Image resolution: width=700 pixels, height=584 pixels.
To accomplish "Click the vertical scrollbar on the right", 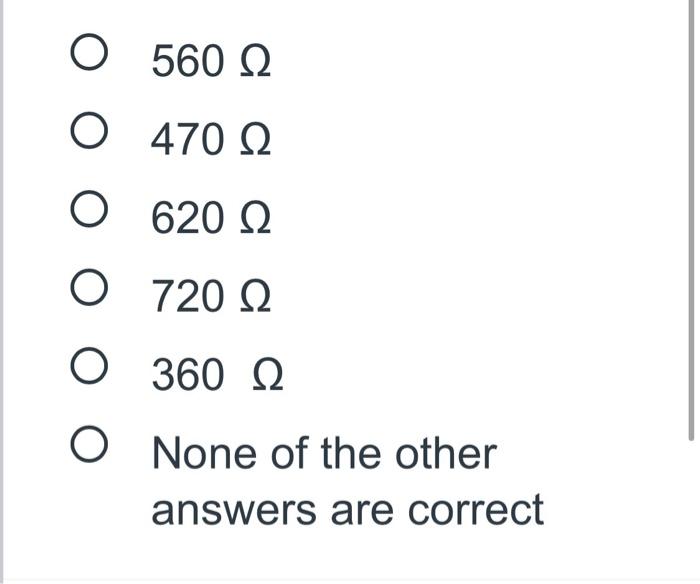I will coord(691,221).
